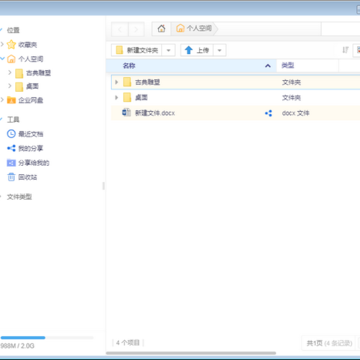
Task: Collapse the 个人空间 tree node arrow
Action: coord(2,59)
